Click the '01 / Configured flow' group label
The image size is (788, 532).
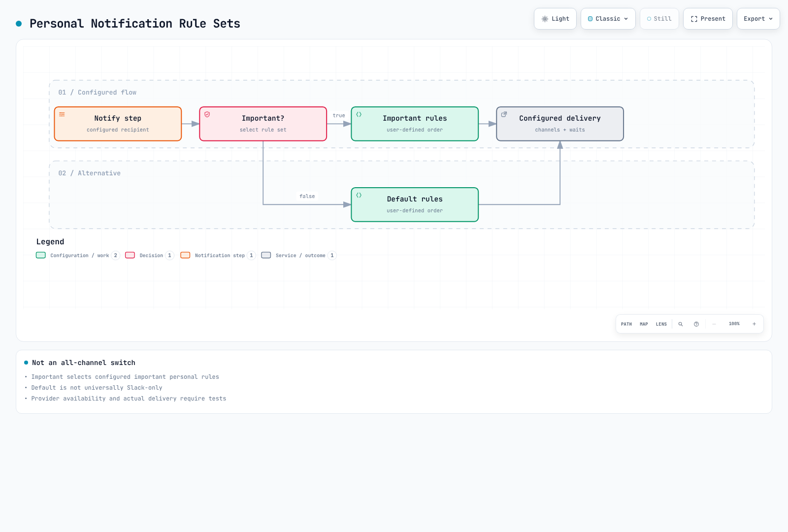point(98,93)
